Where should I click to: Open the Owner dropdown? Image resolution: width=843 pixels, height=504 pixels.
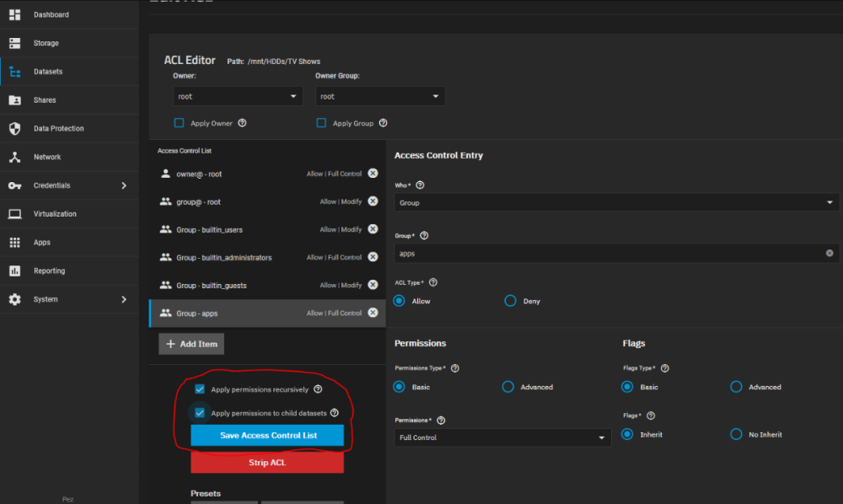(238, 96)
